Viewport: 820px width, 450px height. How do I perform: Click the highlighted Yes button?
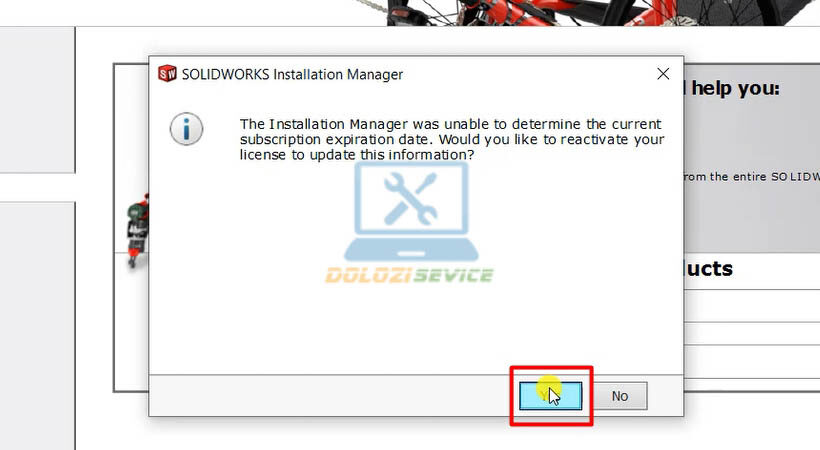point(550,396)
